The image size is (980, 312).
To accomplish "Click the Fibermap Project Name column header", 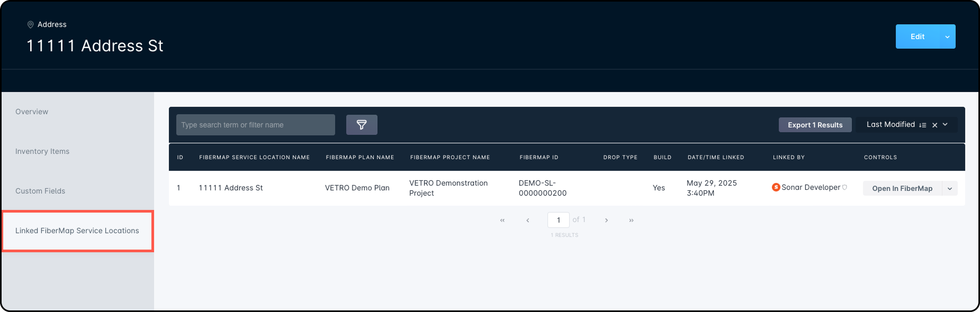I will tap(450, 157).
